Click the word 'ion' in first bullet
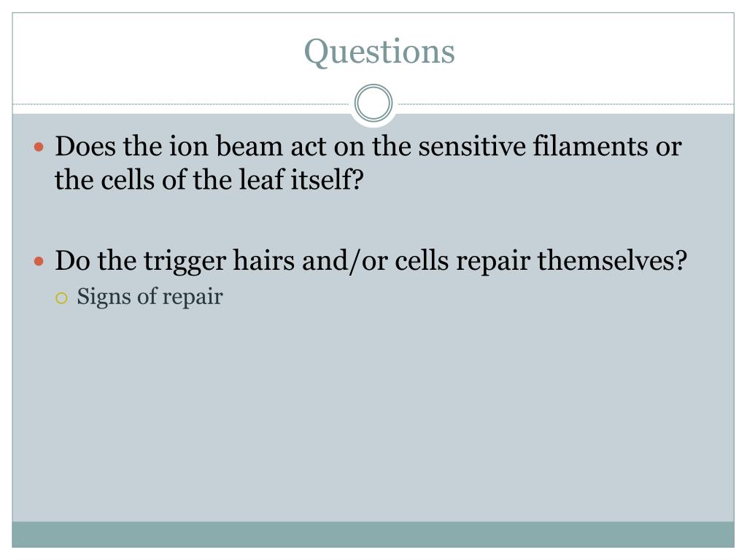The image size is (747, 560). pyautogui.click(x=188, y=146)
